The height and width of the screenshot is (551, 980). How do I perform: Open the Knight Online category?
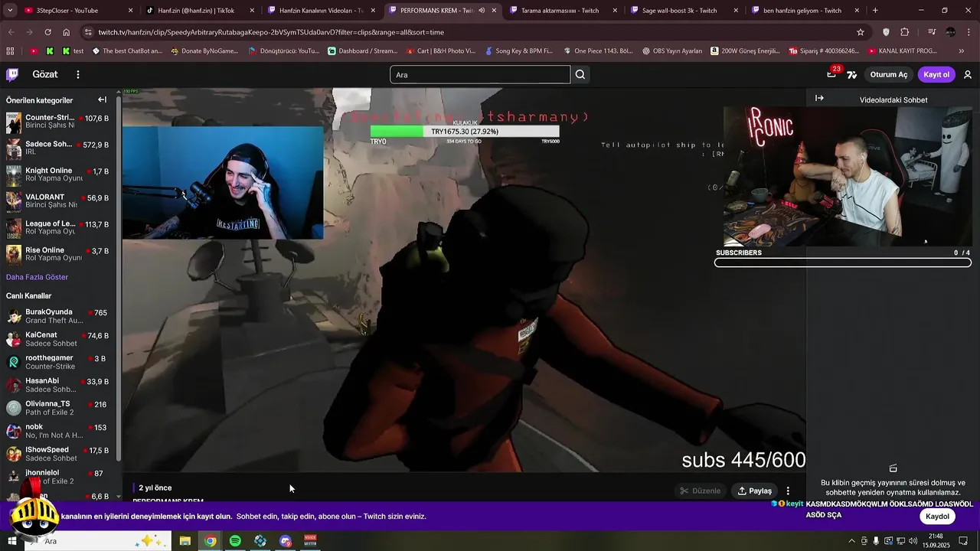coord(58,175)
